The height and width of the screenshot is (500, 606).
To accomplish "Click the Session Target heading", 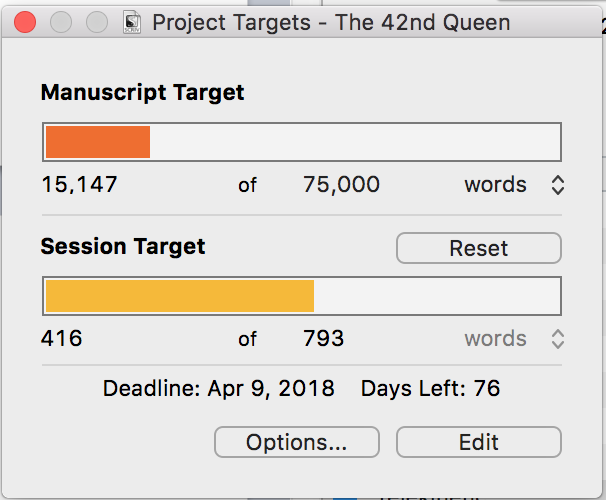I will coord(123,247).
